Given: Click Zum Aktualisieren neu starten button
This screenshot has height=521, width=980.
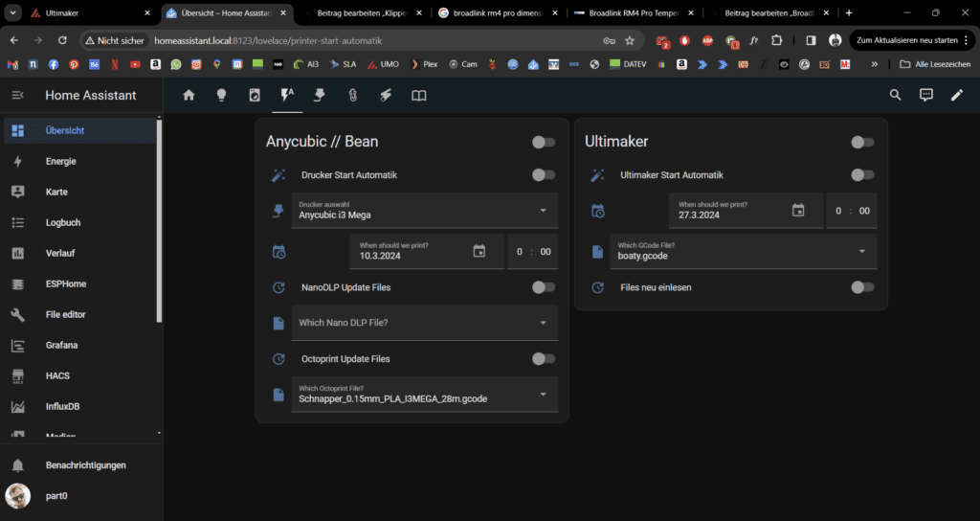Looking at the screenshot, I should [911, 40].
